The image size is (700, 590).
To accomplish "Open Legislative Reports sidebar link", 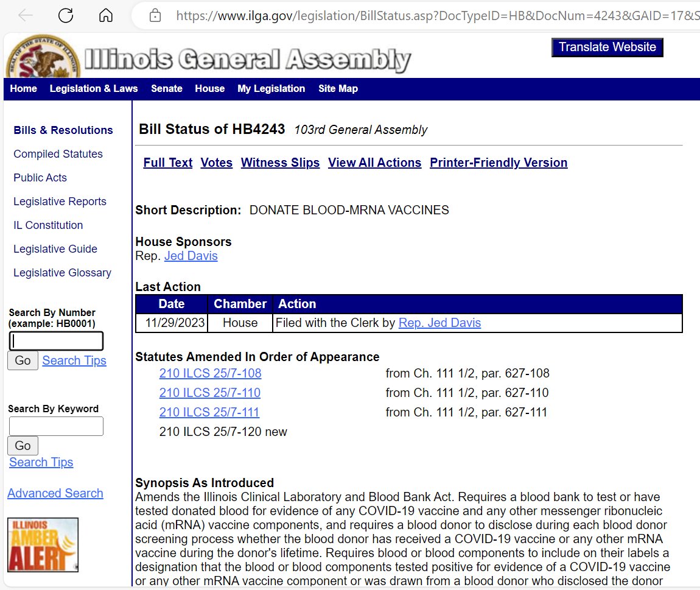I will (x=60, y=202).
